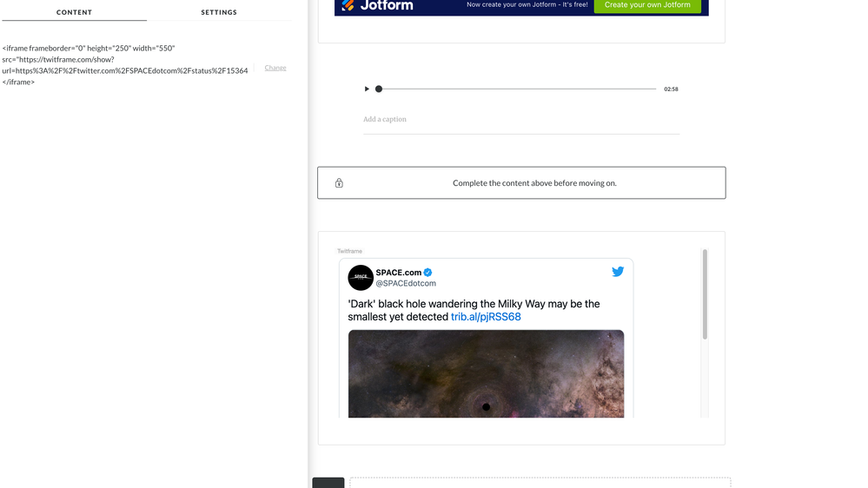Viewport: 868px width, 488px height.
Task: Switch to the CONTENT tab
Action: click(x=74, y=12)
